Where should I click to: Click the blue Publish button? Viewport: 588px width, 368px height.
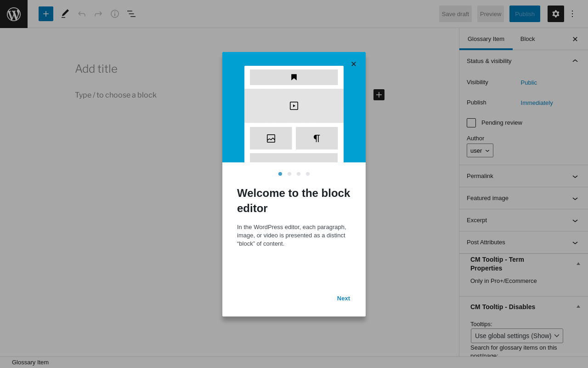pyautogui.click(x=525, y=14)
